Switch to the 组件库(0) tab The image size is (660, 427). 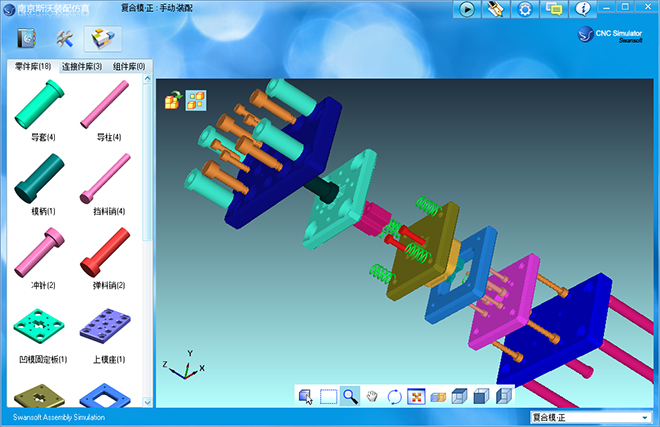tap(129, 66)
